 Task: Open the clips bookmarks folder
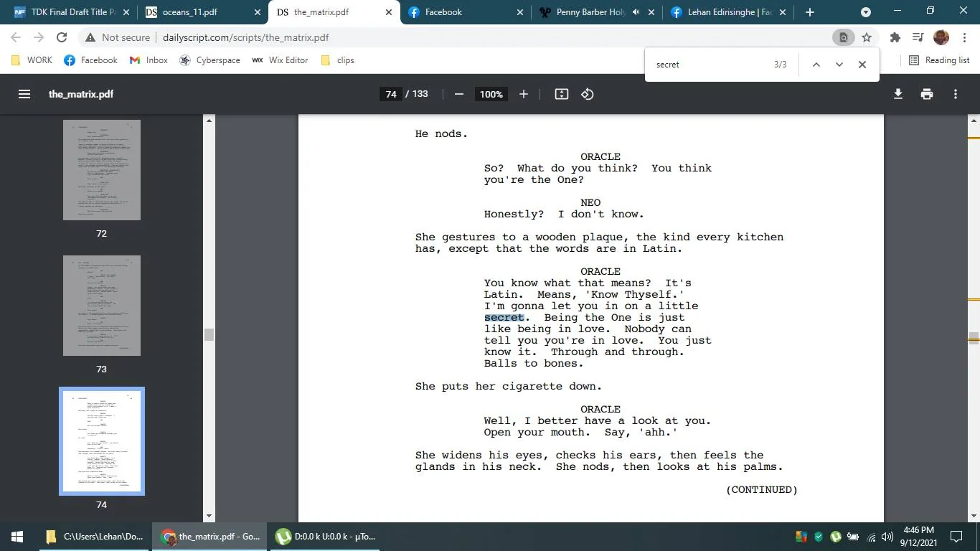click(337, 60)
